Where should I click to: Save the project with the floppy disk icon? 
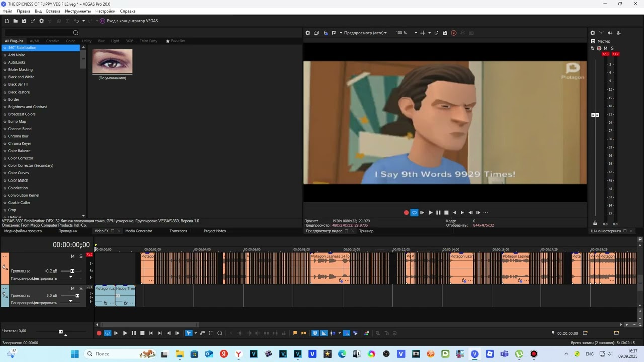[x=24, y=21]
